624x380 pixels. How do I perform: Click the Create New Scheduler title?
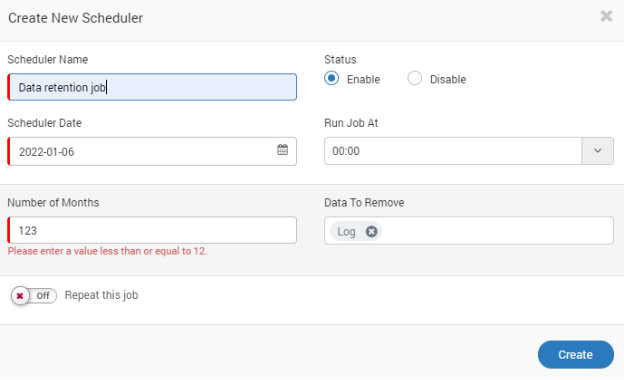click(x=76, y=18)
